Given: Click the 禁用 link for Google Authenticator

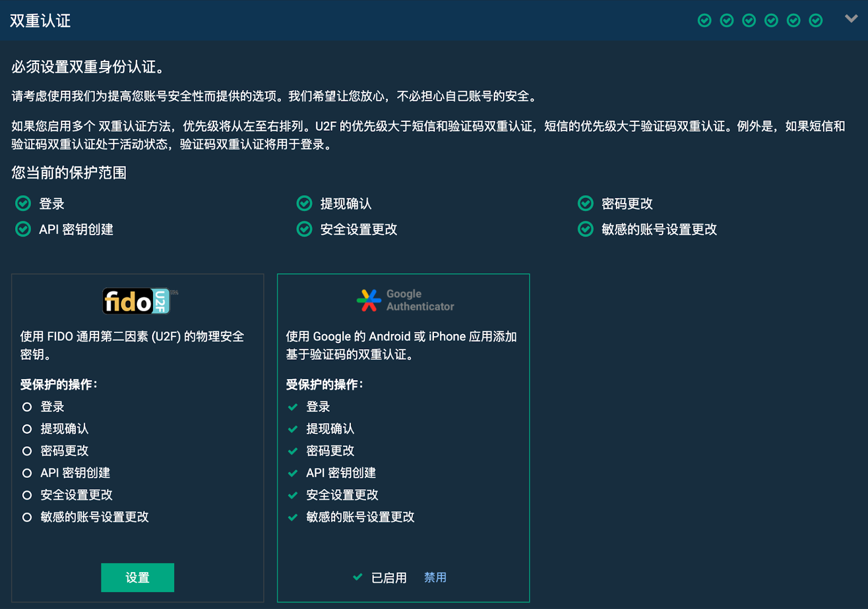Looking at the screenshot, I should (435, 578).
